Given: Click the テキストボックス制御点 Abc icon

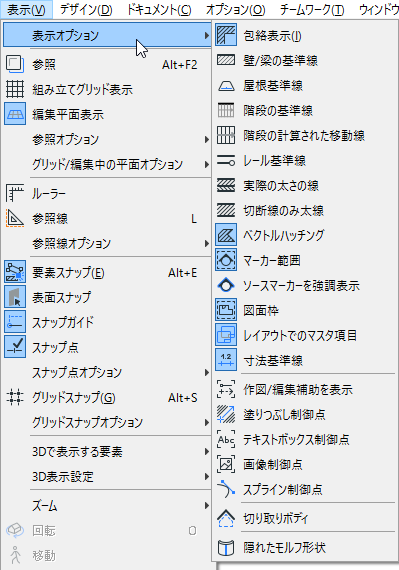Looking at the screenshot, I should pyautogui.click(x=226, y=439).
